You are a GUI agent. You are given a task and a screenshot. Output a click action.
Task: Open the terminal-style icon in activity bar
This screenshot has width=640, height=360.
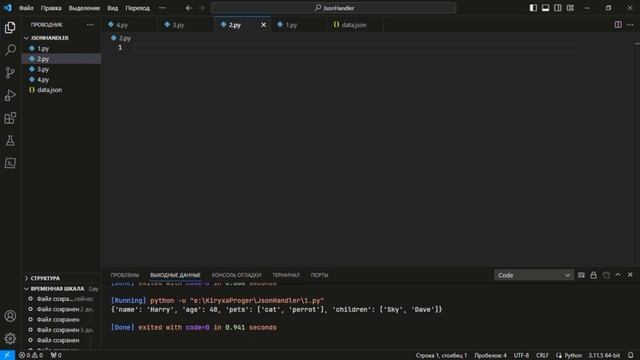[10, 163]
